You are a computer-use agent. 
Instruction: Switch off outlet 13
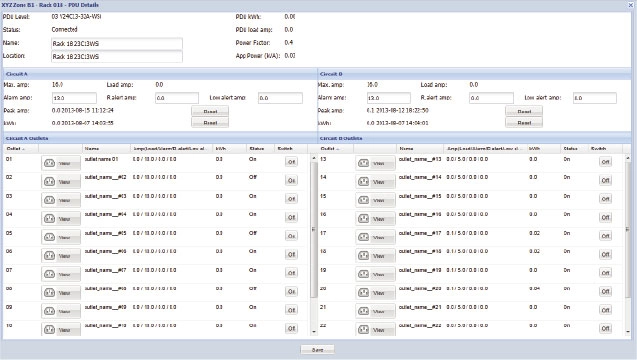[605, 162]
